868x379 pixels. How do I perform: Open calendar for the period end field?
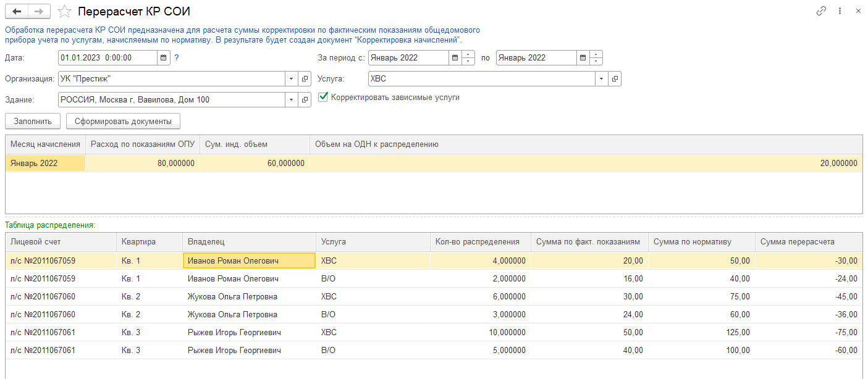click(x=583, y=58)
